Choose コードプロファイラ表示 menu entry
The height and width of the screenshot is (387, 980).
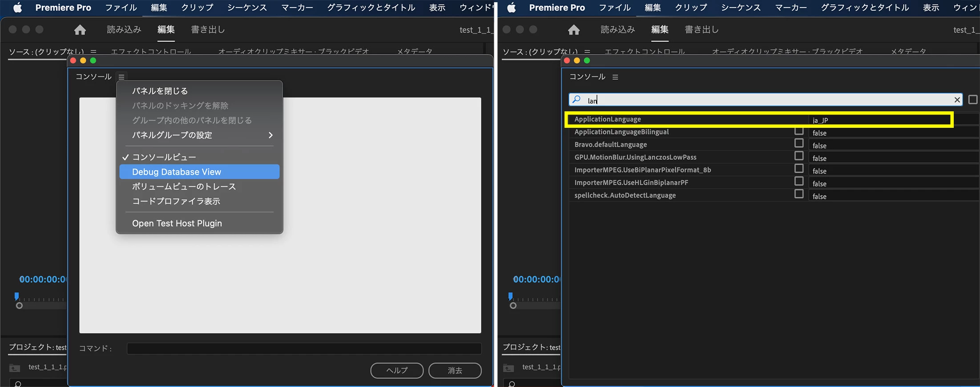click(x=199, y=201)
